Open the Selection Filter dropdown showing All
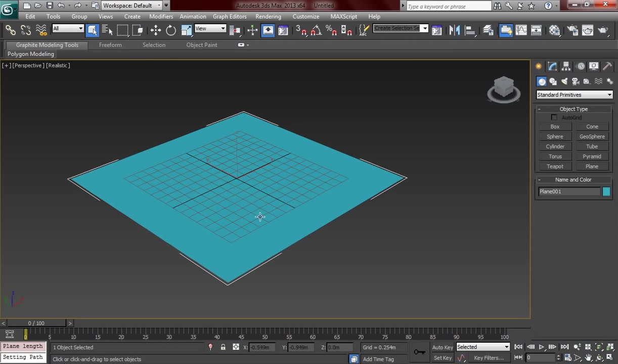 pyautogui.click(x=67, y=29)
